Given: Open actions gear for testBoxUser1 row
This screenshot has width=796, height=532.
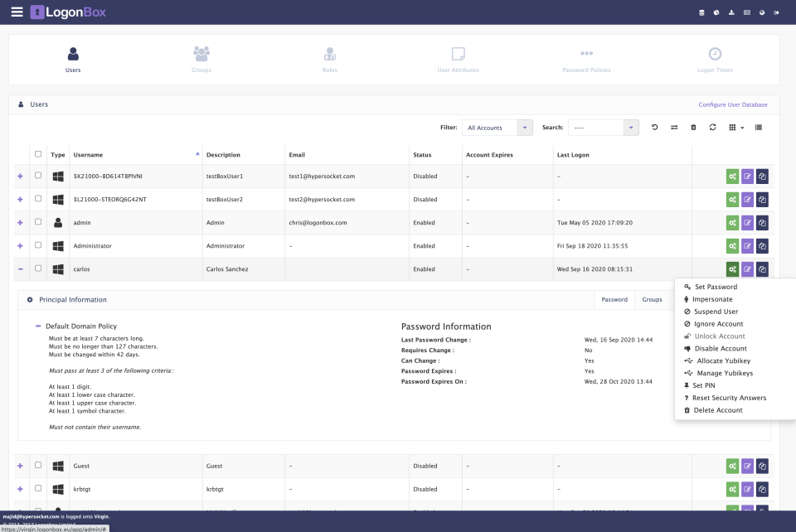Looking at the screenshot, I should point(732,177).
